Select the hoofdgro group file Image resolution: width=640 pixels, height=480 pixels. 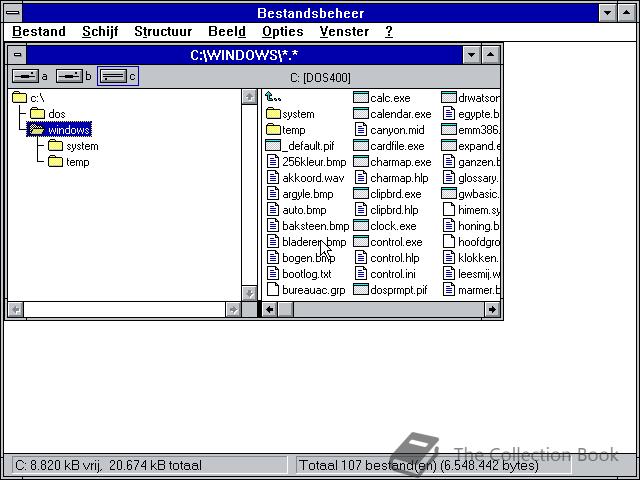471,242
